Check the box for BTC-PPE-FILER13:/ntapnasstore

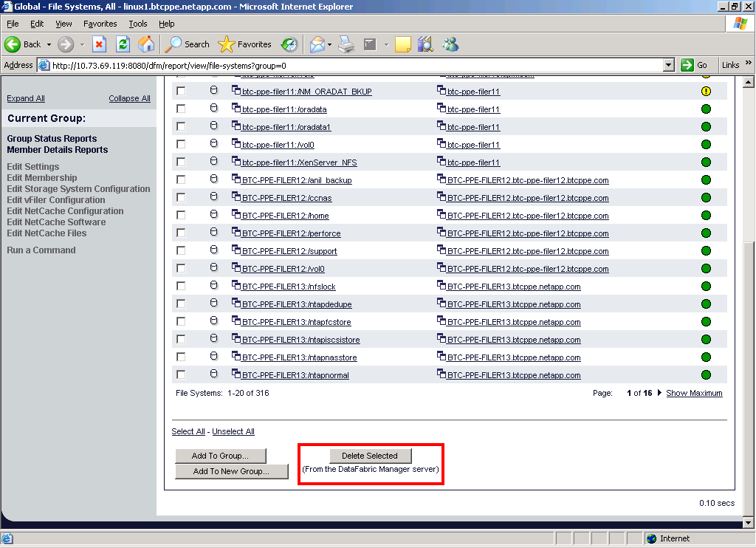pos(181,357)
